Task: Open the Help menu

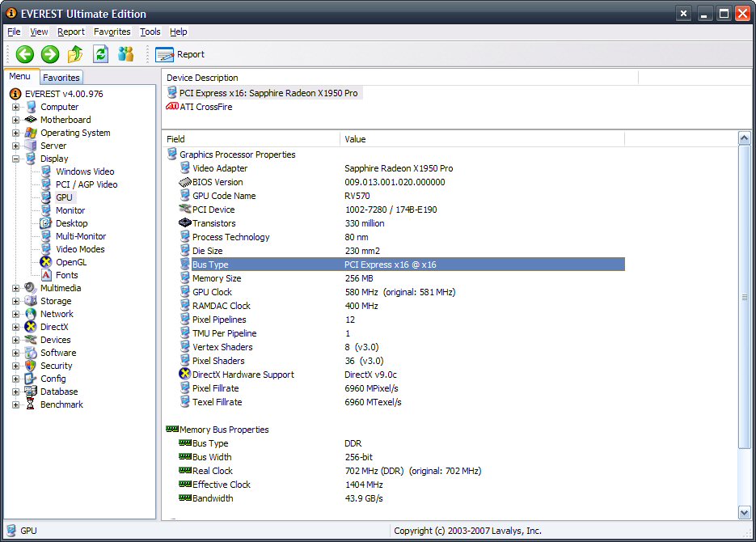Action: point(178,32)
